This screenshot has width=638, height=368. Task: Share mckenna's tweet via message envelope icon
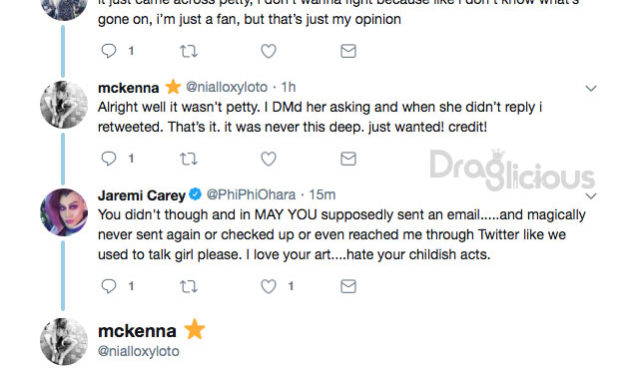(x=348, y=159)
